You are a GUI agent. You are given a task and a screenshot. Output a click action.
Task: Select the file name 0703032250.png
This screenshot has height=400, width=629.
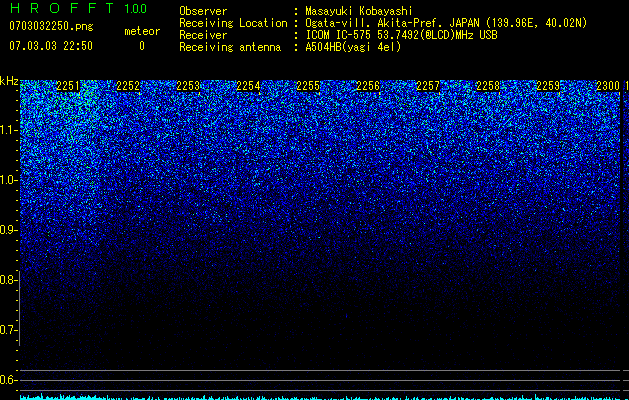[x=51, y=26]
